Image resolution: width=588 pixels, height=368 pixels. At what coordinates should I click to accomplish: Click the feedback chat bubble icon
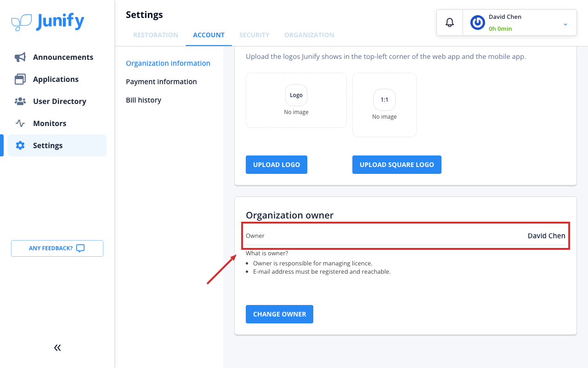80,248
